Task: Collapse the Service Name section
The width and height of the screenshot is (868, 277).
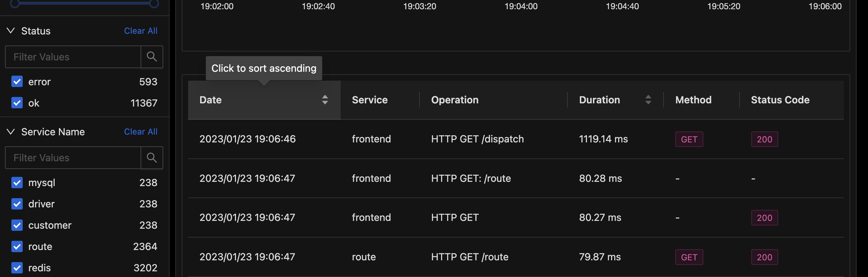Action: click(10, 131)
